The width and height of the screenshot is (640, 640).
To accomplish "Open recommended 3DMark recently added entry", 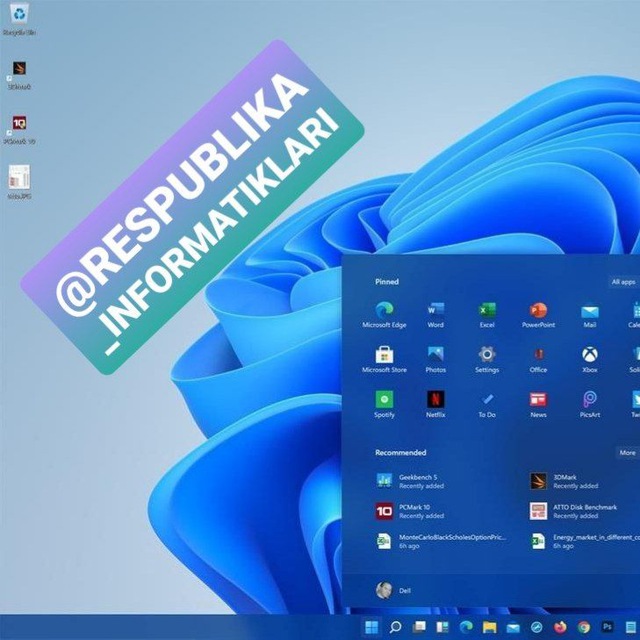I will tap(564, 481).
